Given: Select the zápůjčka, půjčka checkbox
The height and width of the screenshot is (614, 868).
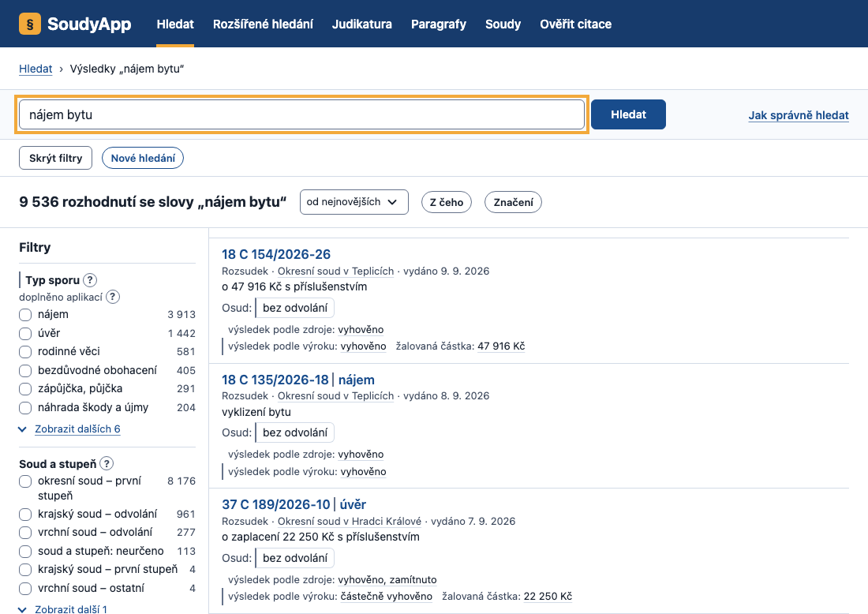Looking at the screenshot, I should click(x=25, y=389).
